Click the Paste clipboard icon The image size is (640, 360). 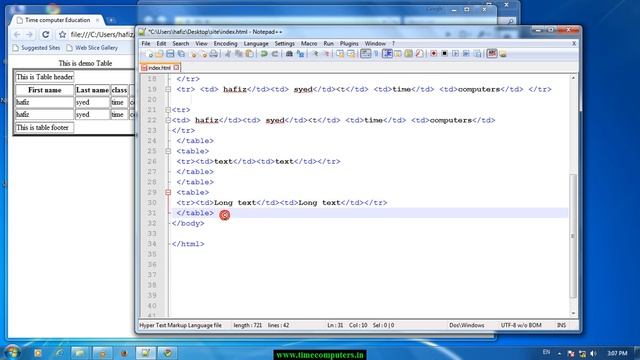pyautogui.click(x=249, y=54)
